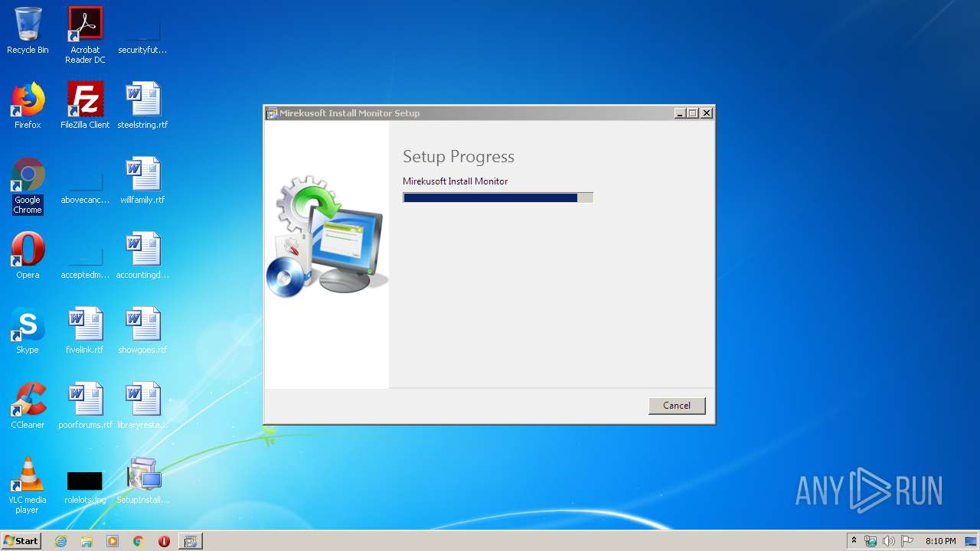
Task: Select willfamily.rtf document icon
Action: point(142,181)
